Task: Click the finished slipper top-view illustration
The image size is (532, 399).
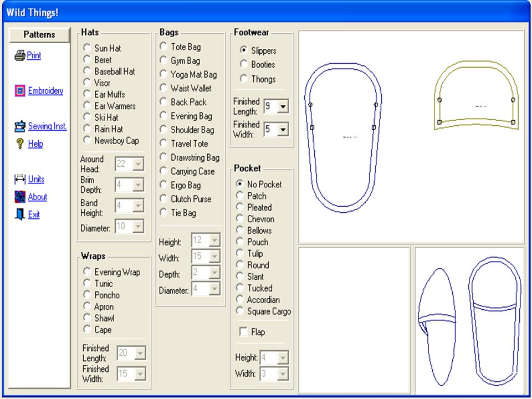Action: [x=495, y=321]
